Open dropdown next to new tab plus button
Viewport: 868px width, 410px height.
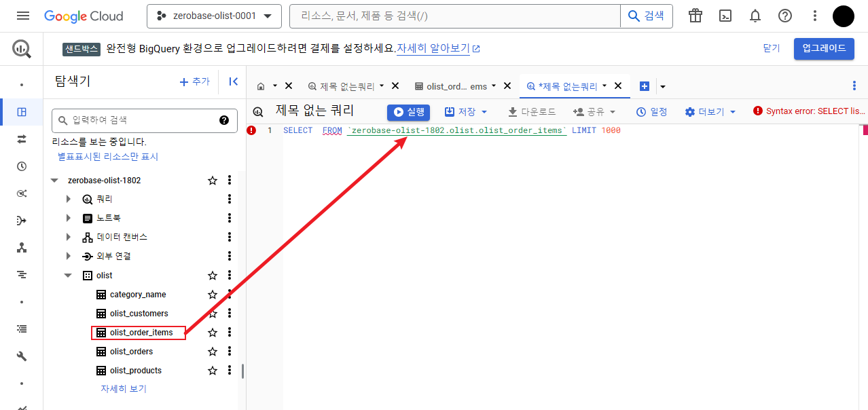tap(663, 86)
